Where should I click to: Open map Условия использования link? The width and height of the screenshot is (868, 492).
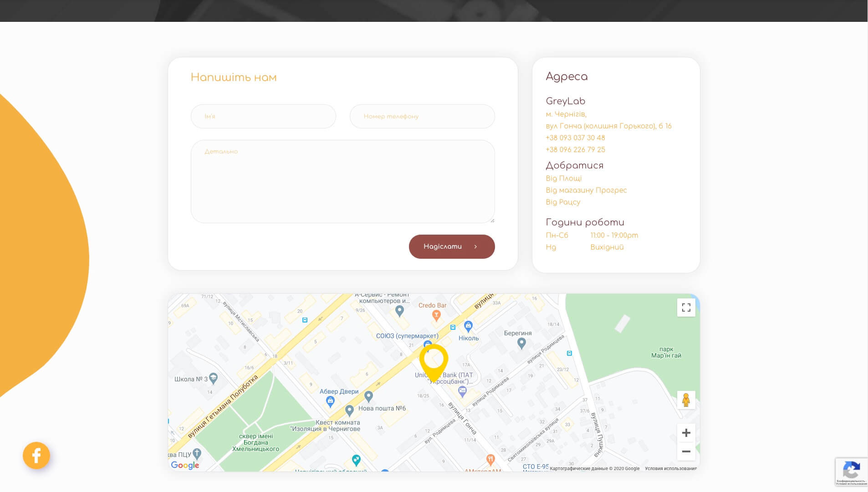click(670, 468)
